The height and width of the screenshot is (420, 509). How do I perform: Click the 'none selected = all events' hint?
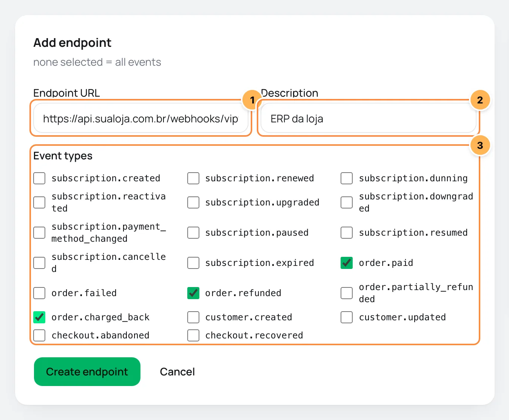point(97,62)
